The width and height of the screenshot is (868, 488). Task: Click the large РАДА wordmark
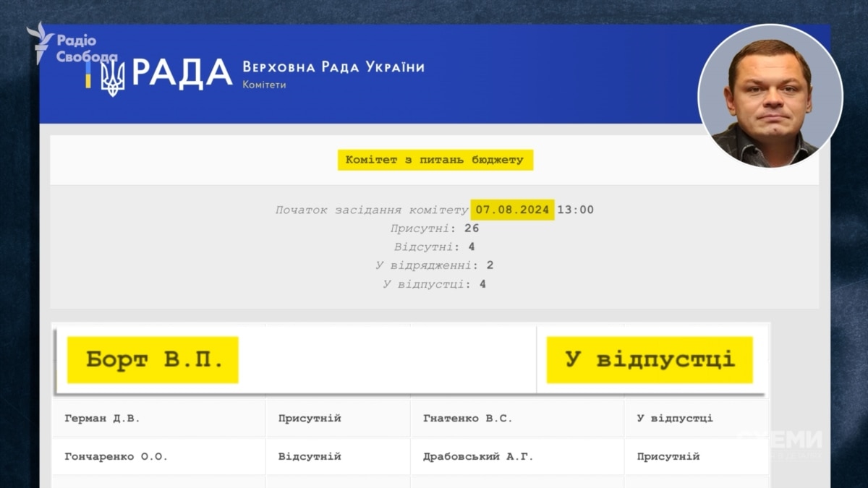coord(182,72)
